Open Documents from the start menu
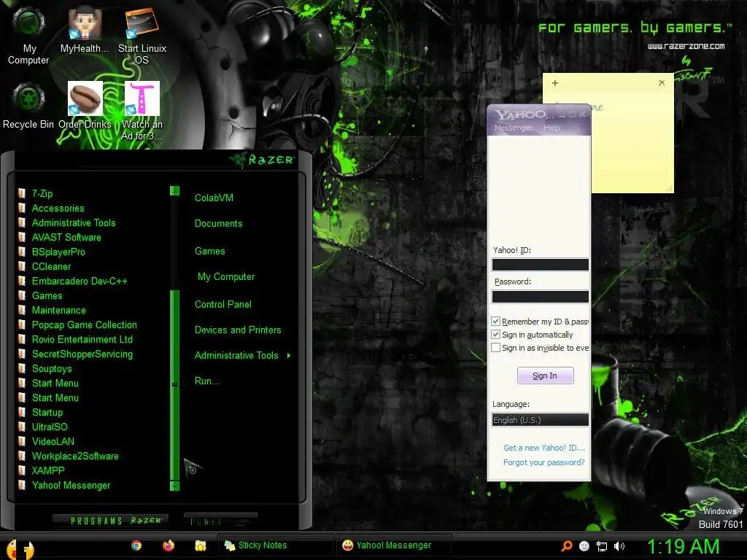Screen dimensions: 747x560 click(218, 223)
